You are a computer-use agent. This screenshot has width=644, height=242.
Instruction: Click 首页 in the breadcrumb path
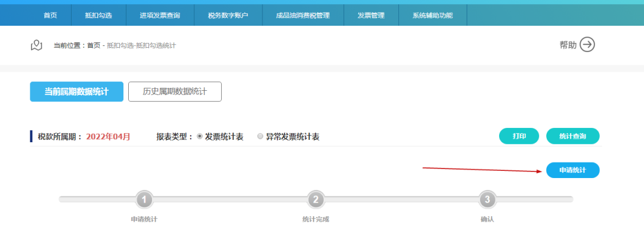tap(94, 45)
